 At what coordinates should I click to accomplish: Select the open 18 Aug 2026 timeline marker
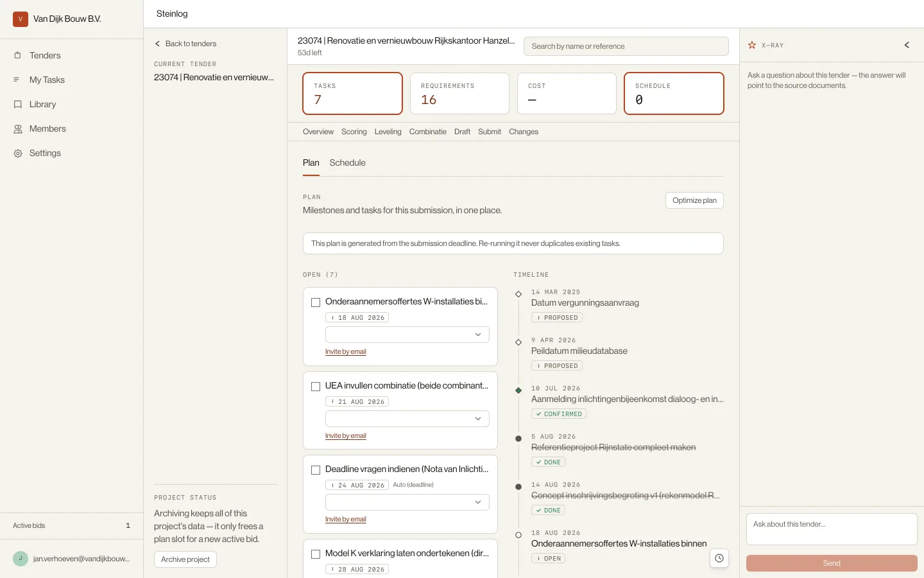[518, 535]
